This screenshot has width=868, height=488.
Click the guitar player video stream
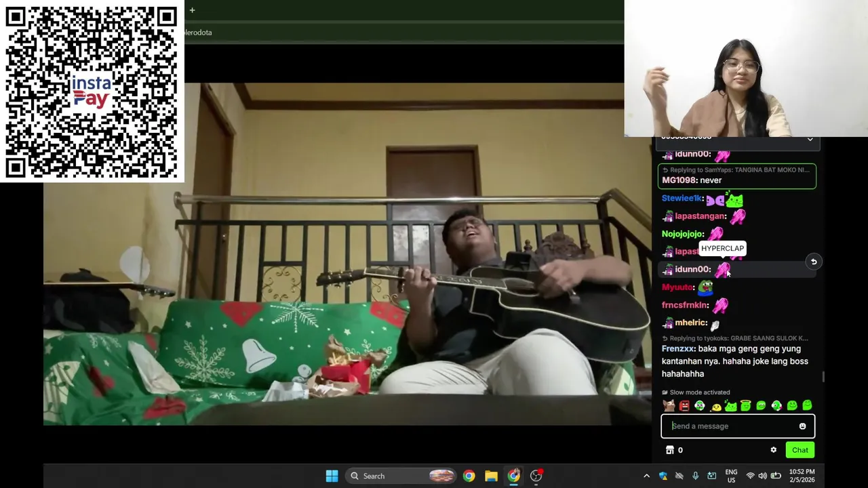click(347, 254)
